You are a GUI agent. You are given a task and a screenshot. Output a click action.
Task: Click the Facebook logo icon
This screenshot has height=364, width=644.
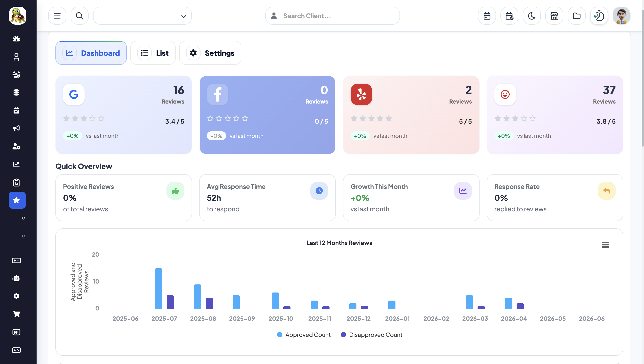tap(218, 94)
